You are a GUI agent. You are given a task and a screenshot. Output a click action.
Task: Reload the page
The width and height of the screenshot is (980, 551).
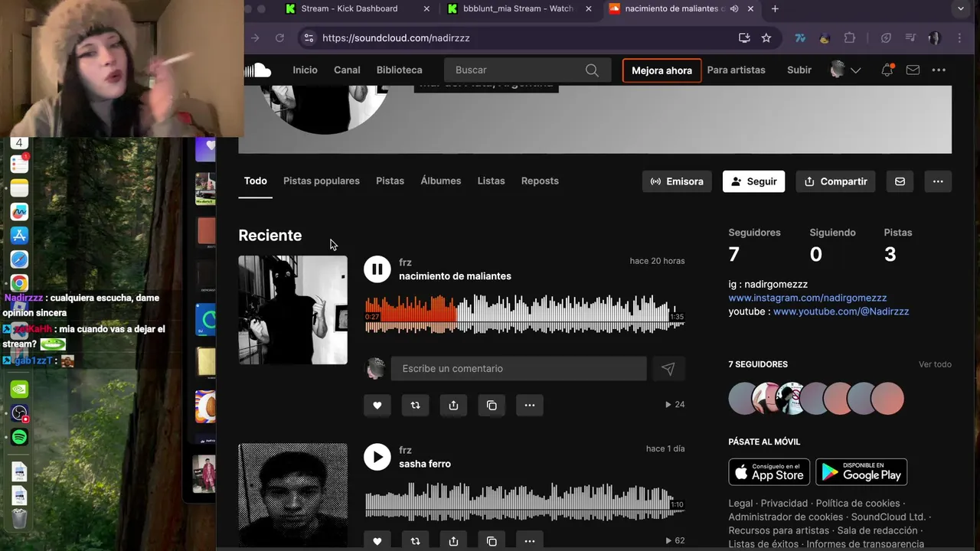tap(279, 37)
